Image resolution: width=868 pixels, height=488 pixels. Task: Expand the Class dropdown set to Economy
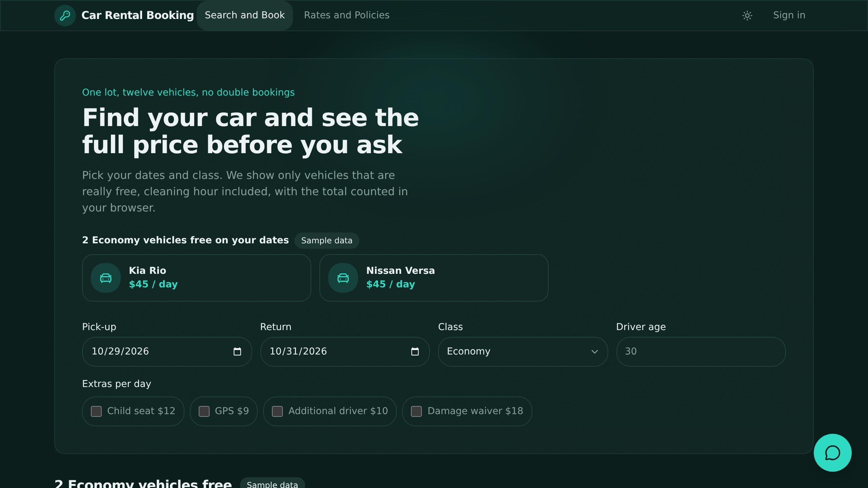pos(523,351)
